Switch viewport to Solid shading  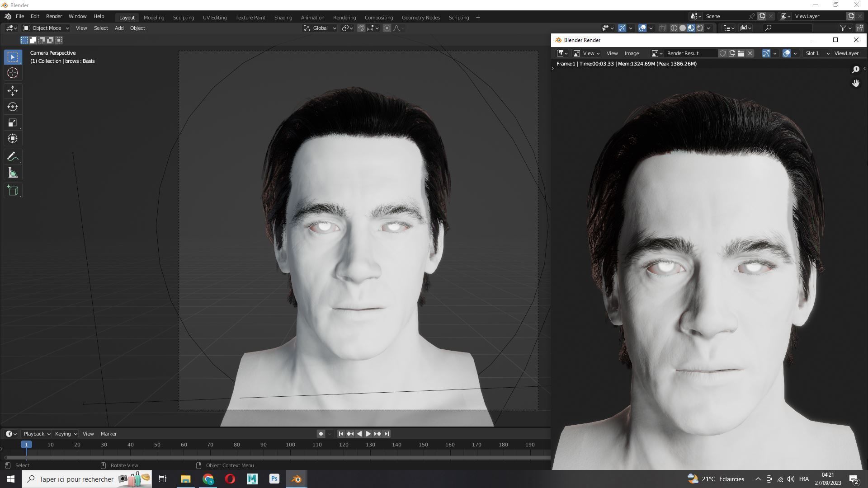pyautogui.click(x=683, y=28)
